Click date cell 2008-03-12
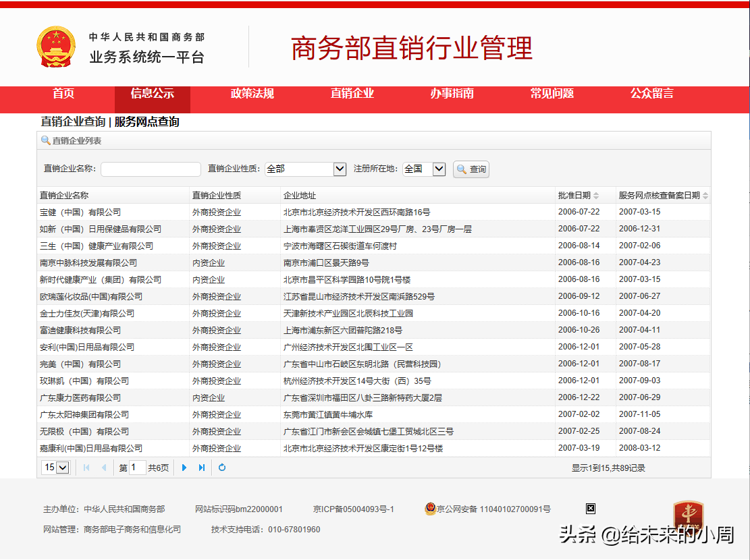The height and width of the screenshot is (560, 750). (639, 447)
